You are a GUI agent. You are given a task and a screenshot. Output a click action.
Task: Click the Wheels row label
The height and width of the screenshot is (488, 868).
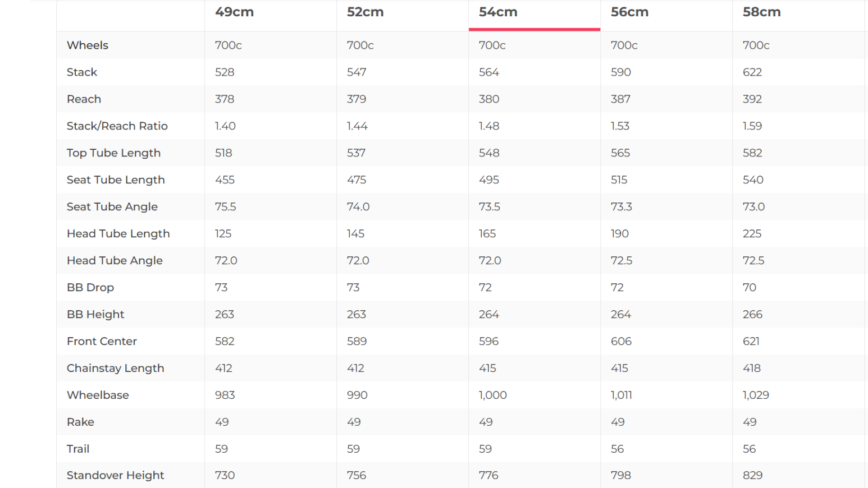click(x=88, y=45)
